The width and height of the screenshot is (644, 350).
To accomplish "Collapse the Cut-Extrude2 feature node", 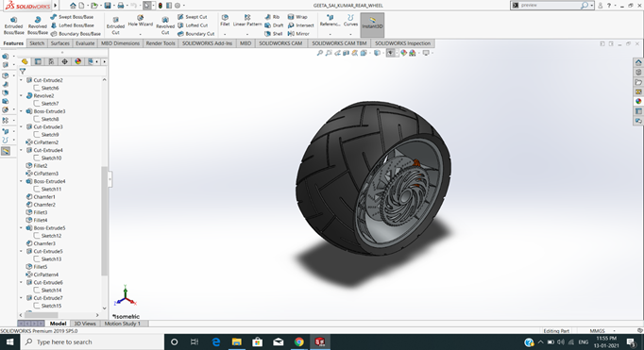I will point(22,80).
